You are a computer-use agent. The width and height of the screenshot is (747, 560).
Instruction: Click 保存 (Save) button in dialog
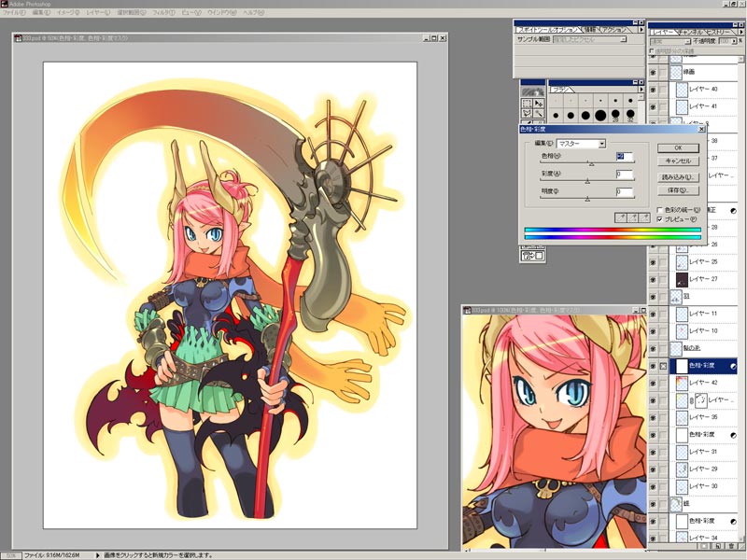(x=678, y=190)
